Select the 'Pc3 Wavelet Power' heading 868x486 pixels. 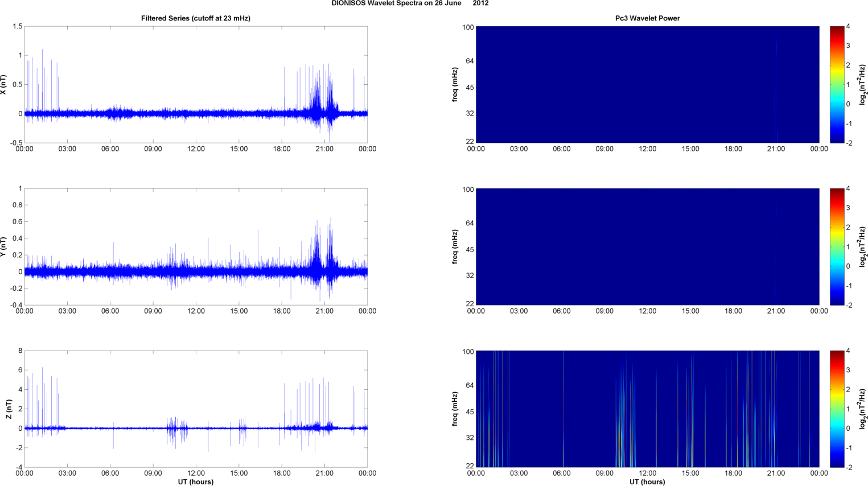pos(647,18)
